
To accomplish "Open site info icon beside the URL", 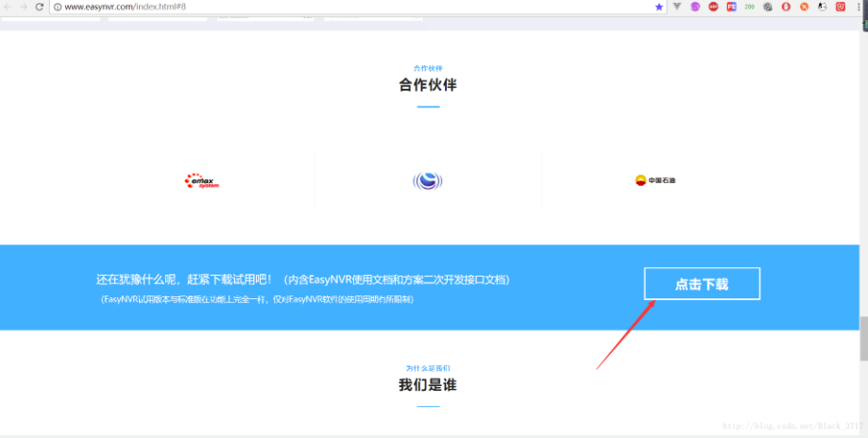I will 58,7.
